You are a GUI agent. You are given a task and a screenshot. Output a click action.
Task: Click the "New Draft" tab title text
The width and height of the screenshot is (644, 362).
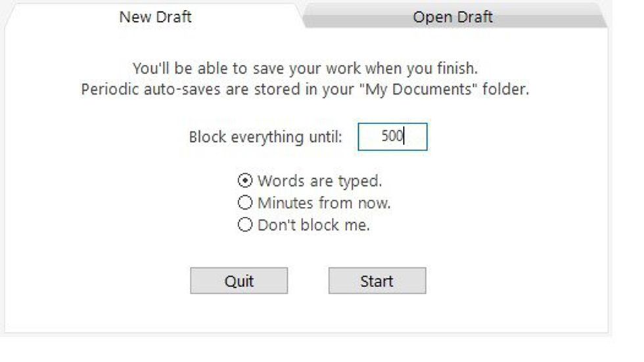click(x=155, y=17)
